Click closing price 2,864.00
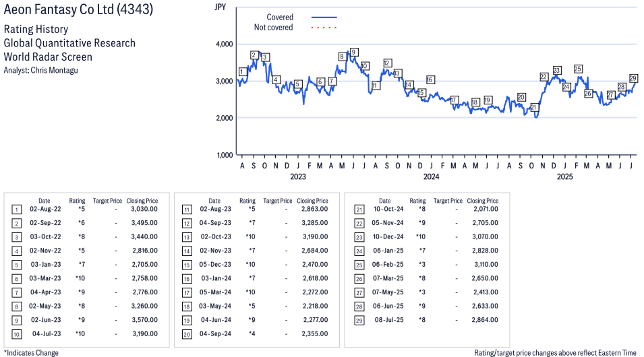 click(485, 320)
